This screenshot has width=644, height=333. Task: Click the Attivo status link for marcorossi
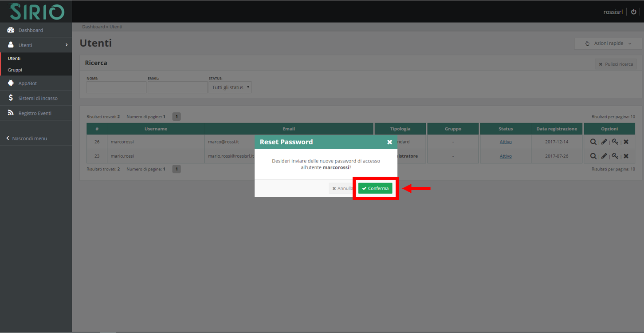click(506, 142)
